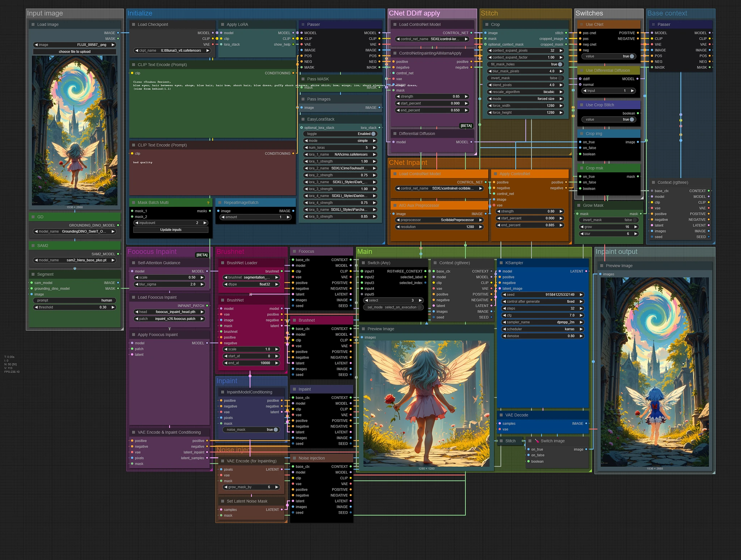The height and width of the screenshot is (560, 741).
Task: Click the Main group Preview Image fairy thumbnail
Action: pyautogui.click(x=426, y=403)
